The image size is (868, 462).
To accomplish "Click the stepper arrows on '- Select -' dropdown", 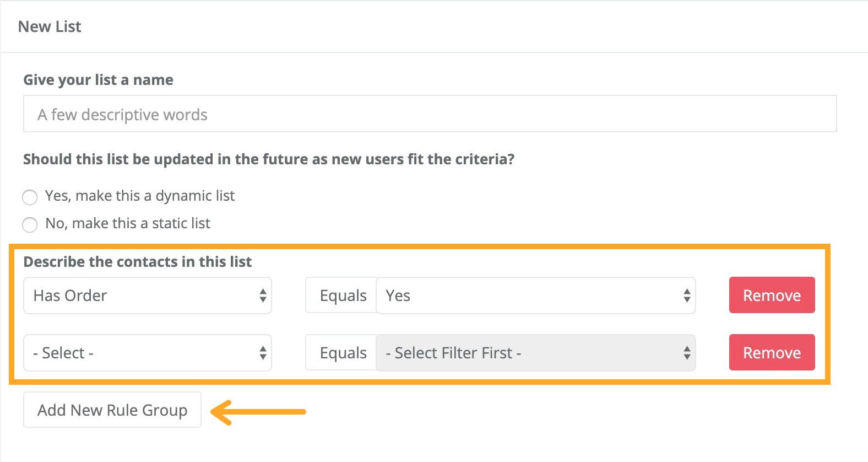I will pyautogui.click(x=263, y=353).
